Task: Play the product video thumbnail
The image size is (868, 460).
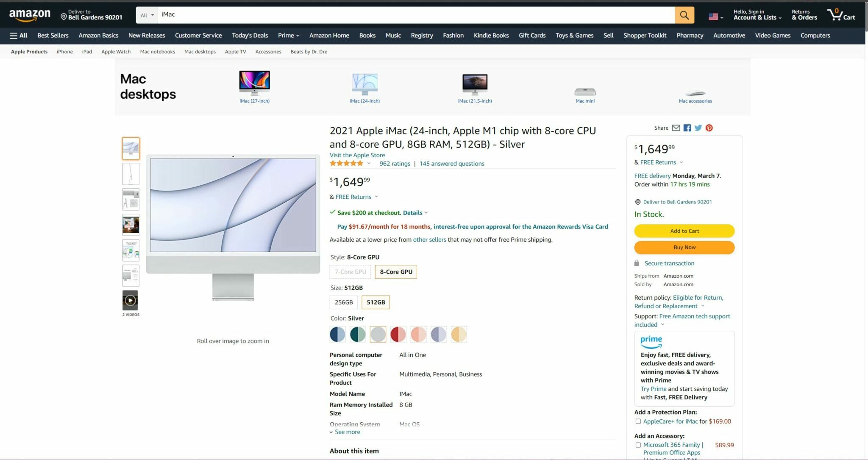Action: tap(131, 301)
